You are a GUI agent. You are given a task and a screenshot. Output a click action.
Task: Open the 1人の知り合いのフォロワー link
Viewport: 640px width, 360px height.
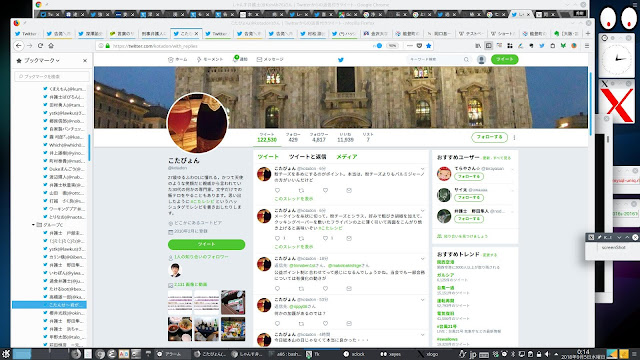pyautogui.click(x=201, y=257)
